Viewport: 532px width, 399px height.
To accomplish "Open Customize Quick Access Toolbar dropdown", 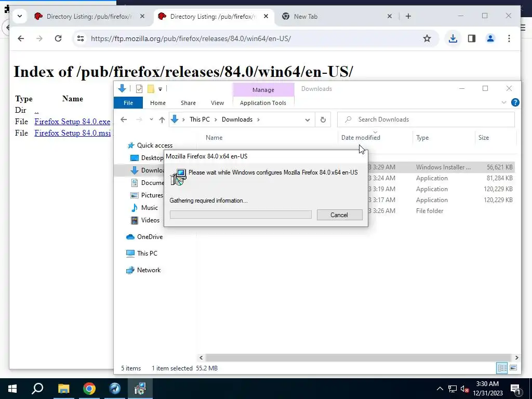I will pyautogui.click(x=160, y=89).
